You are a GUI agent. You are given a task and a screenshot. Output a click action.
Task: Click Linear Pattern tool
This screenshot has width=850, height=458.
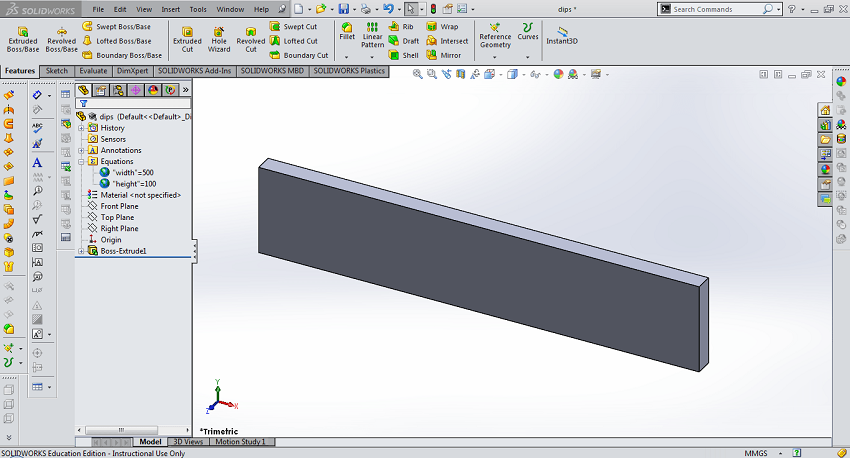pyautogui.click(x=372, y=35)
